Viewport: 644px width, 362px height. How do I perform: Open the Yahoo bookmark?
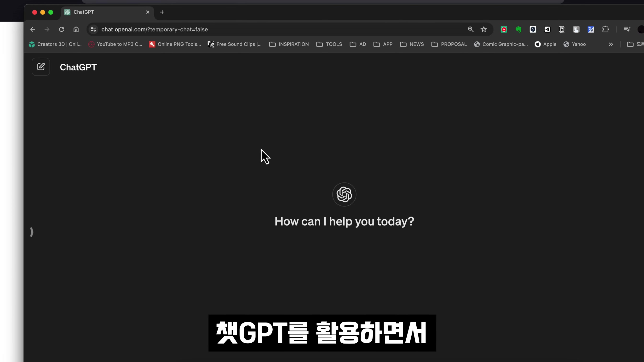(575, 44)
